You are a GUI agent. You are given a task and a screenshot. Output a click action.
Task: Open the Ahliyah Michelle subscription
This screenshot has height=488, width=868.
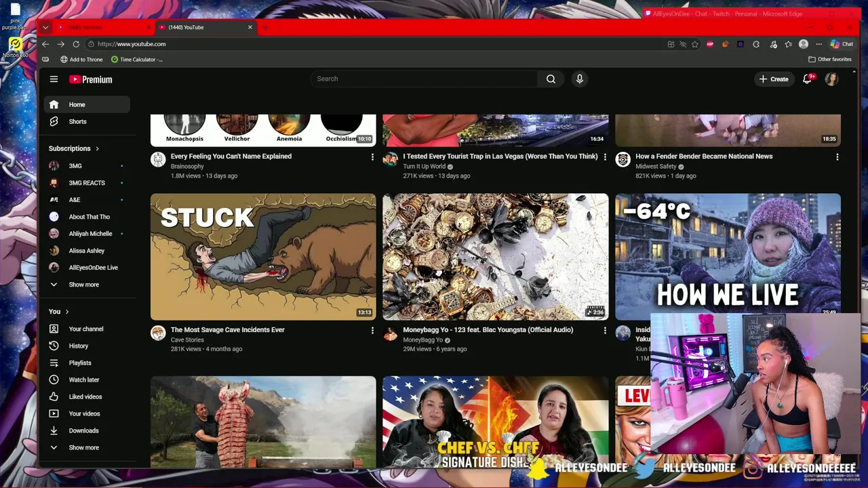point(87,233)
